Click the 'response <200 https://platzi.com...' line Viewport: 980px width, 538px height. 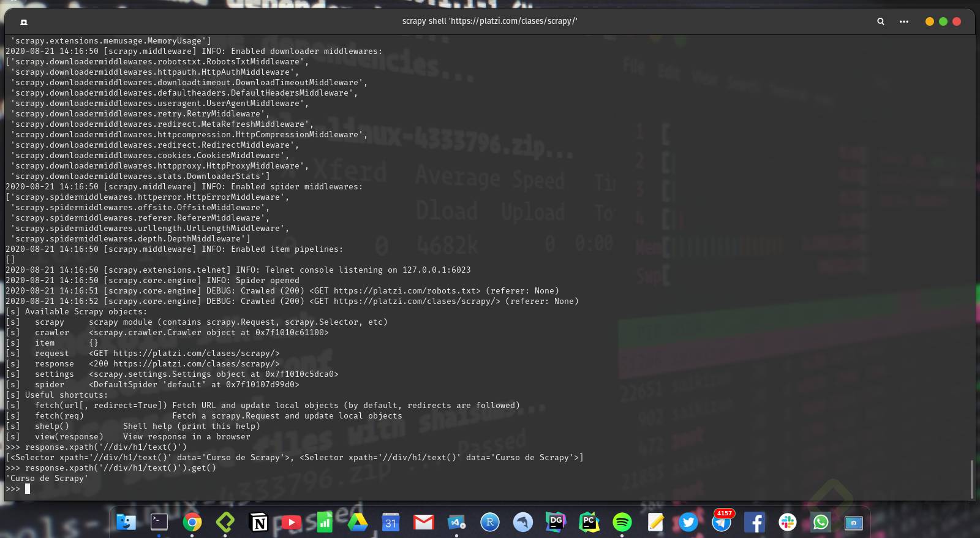pos(143,364)
